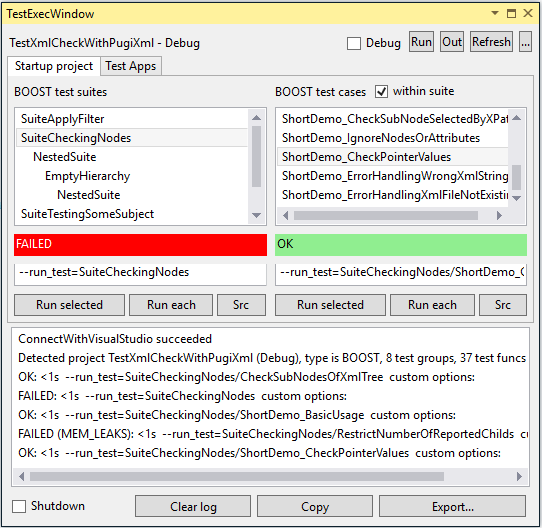Click test cases horizontal scroll right arrow
Image resolution: width=542 pixels, height=528 pixels.
point(499,216)
